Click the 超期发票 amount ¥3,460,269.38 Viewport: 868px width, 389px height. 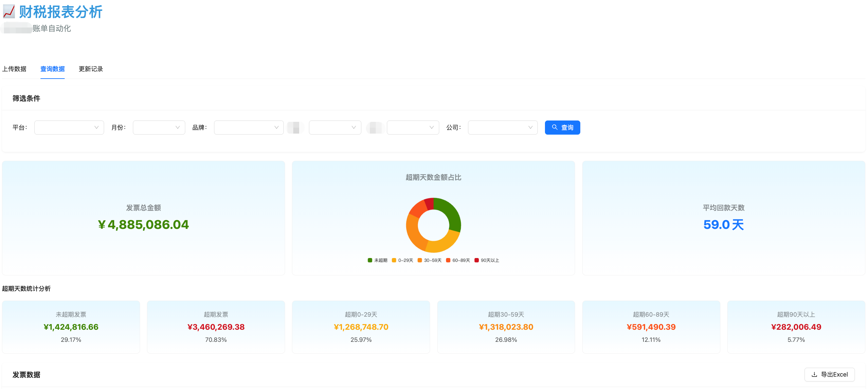[216, 327]
